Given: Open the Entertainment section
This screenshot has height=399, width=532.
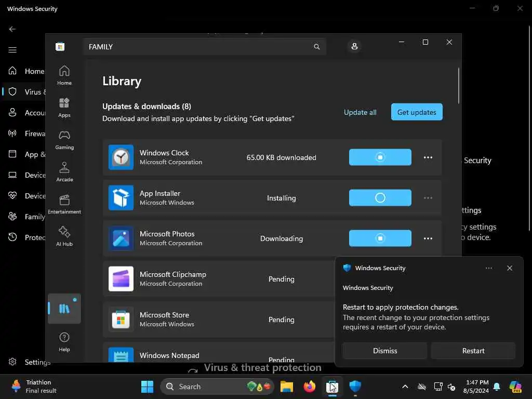Looking at the screenshot, I should [x=64, y=204].
